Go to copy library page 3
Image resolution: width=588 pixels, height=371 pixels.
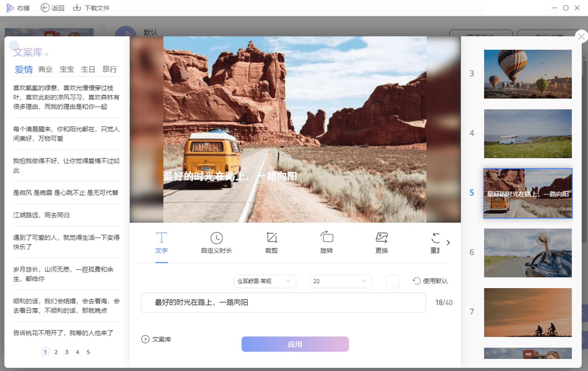66,352
